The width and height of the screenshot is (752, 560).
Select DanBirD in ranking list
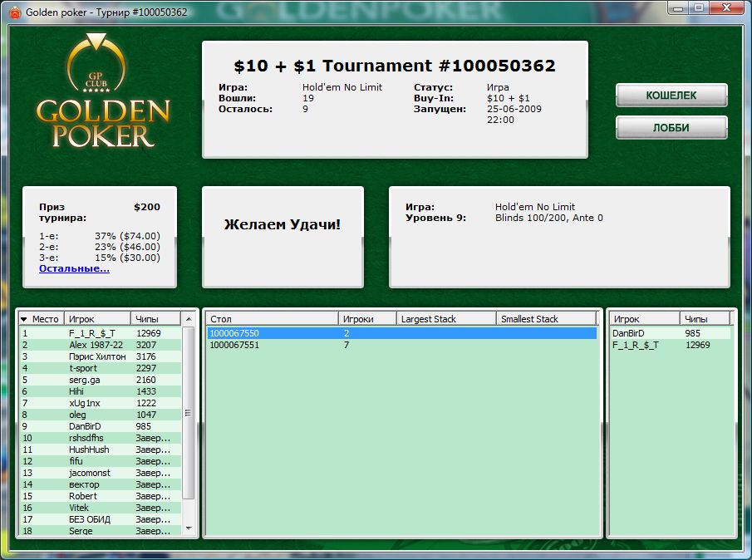click(101, 426)
